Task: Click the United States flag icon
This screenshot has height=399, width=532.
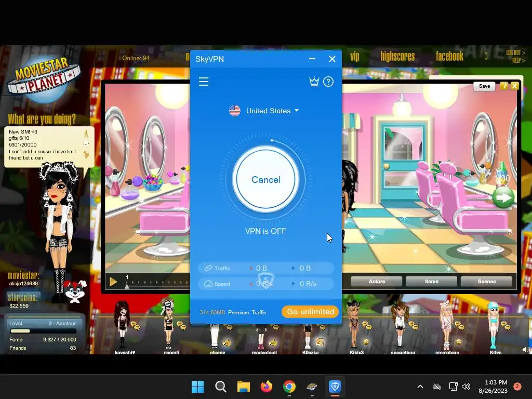Action: [x=235, y=111]
